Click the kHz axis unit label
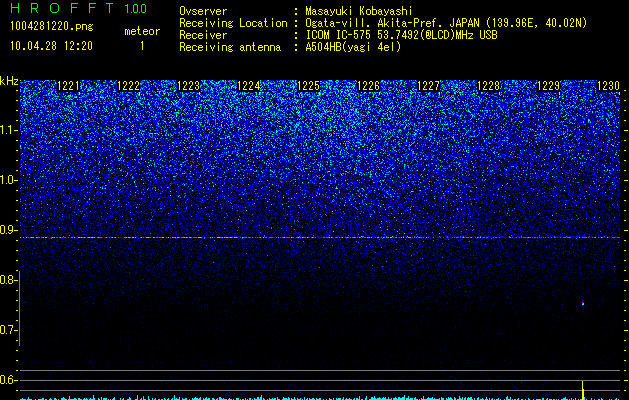 [9, 81]
